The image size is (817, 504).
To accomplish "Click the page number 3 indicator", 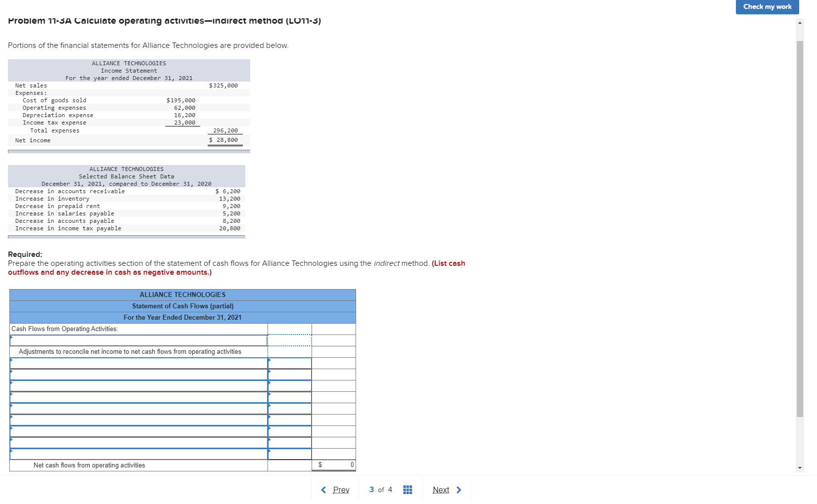I will (371, 490).
